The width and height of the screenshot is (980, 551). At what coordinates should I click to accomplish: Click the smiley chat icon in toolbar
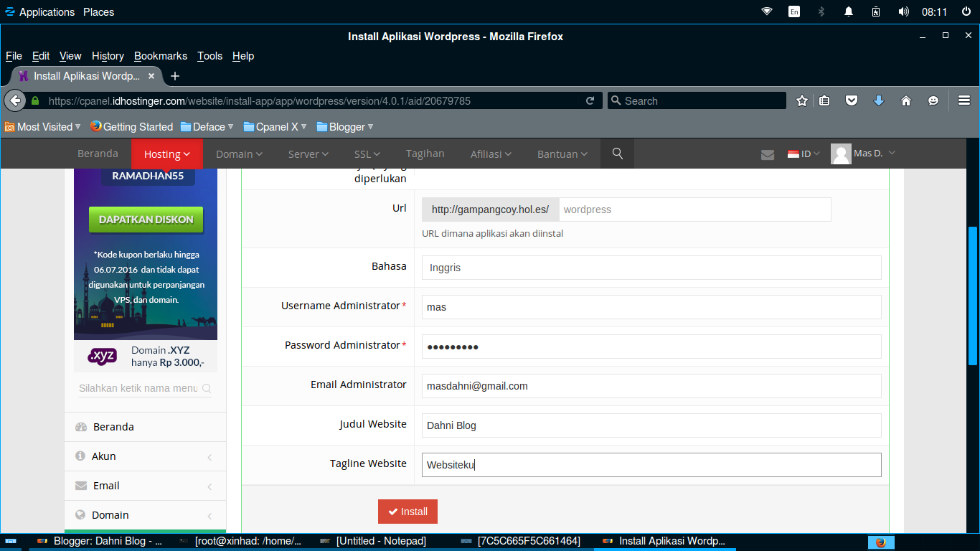click(933, 101)
